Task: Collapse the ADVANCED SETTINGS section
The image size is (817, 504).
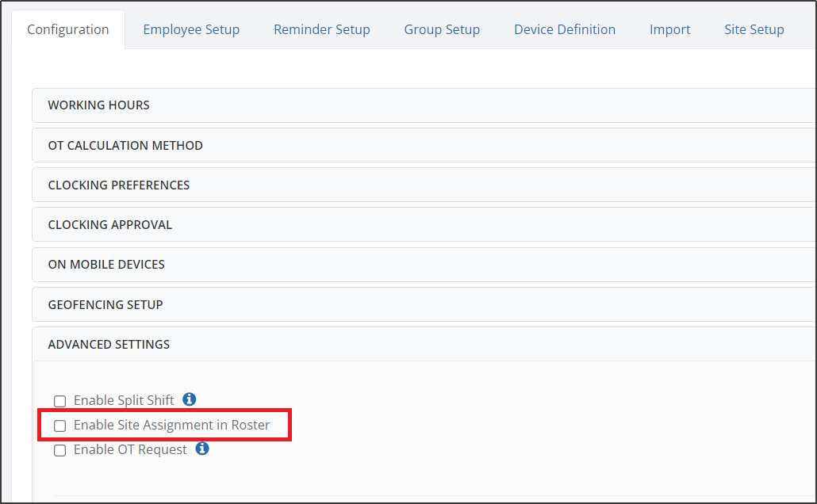Action: tap(424, 344)
